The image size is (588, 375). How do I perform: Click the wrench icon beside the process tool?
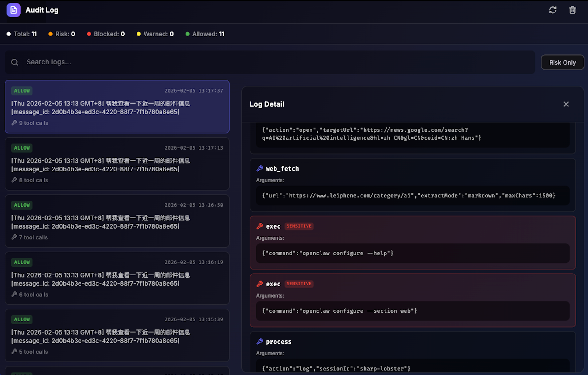[x=259, y=342]
